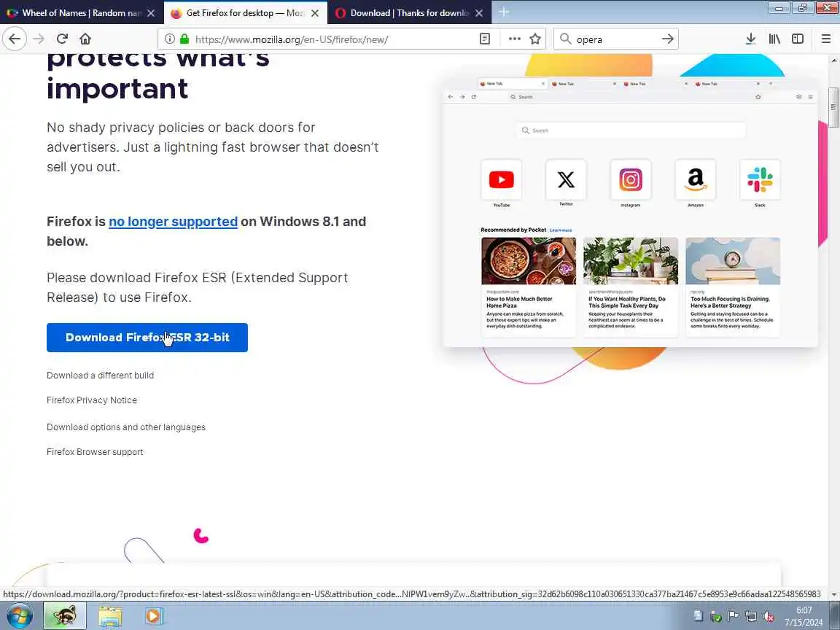Open the Firefox hamburger menu
The height and width of the screenshot is (630, 840).
pos(825,39)
